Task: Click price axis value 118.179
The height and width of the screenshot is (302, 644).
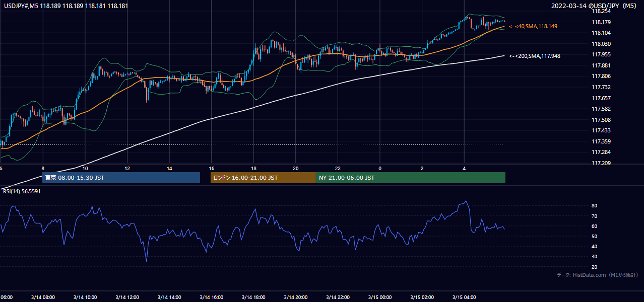Action: point(601,22)
